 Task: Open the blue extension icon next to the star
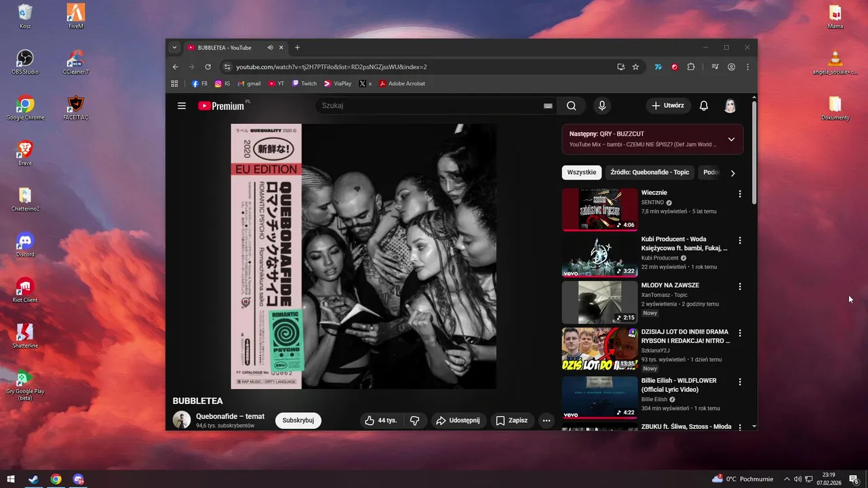tap(658, 67)
